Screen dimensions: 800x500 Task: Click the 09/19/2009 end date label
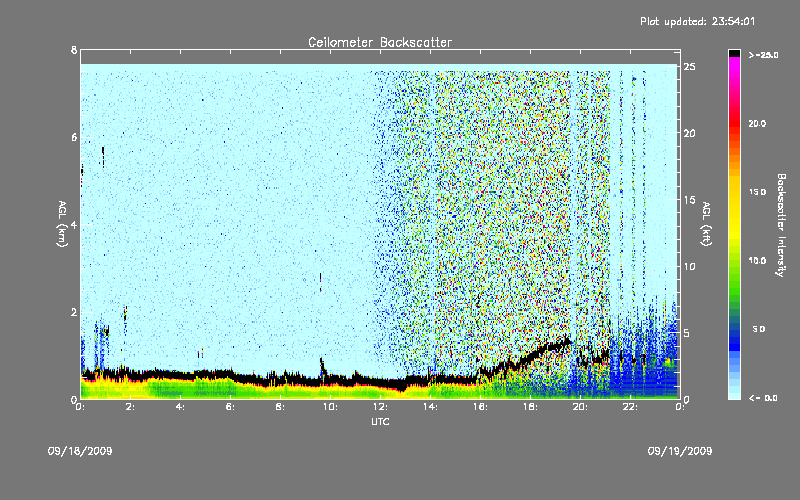(680, 451)
